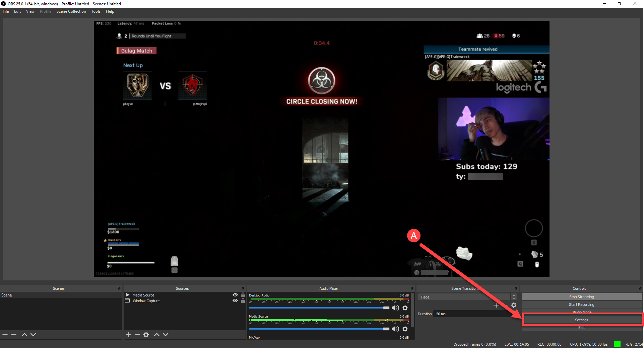Open the Scene Collection menu
This screenshot has height=348, width=644.
pos(71,11)
